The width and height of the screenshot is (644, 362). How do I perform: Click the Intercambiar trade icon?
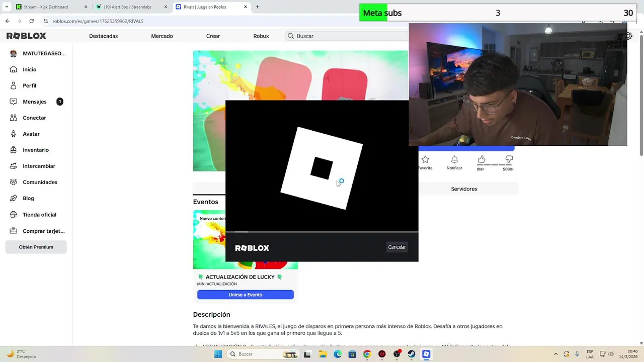(x=14, y=166)
